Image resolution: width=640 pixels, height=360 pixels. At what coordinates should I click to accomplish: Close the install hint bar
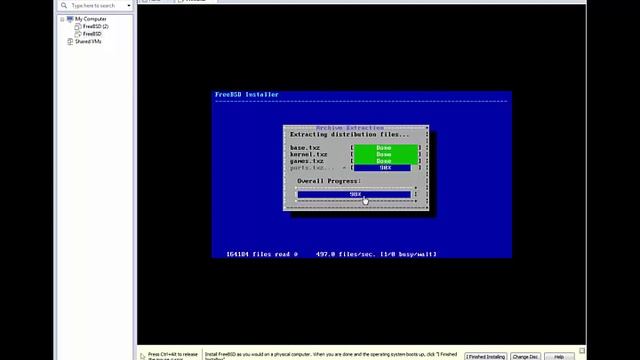pos(582,351)
